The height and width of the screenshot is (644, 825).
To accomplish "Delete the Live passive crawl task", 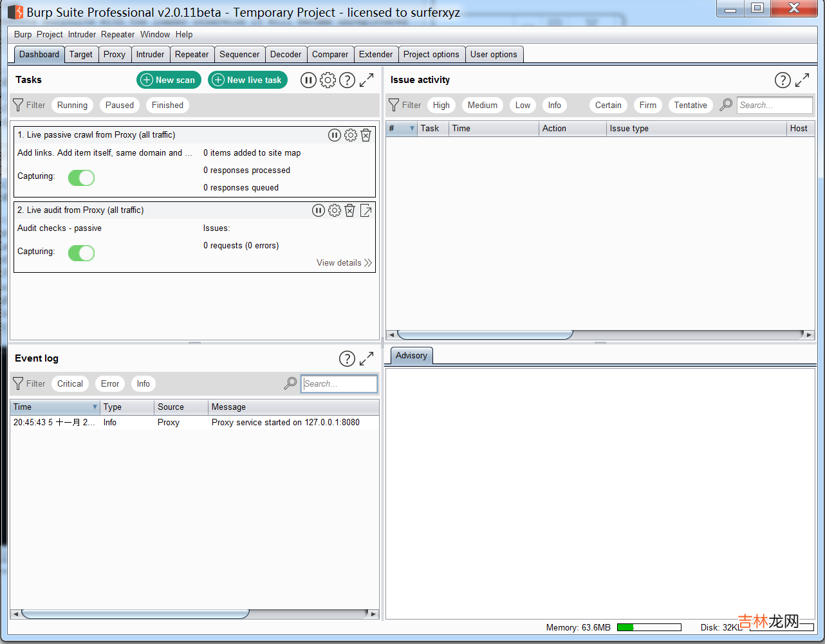I will pyautogui.click(x=366, y=135).
